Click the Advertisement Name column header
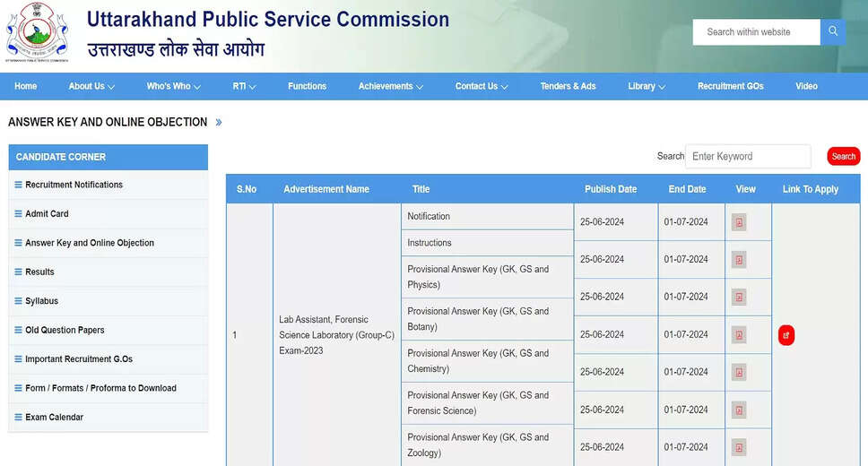 (x=326, y=189)
